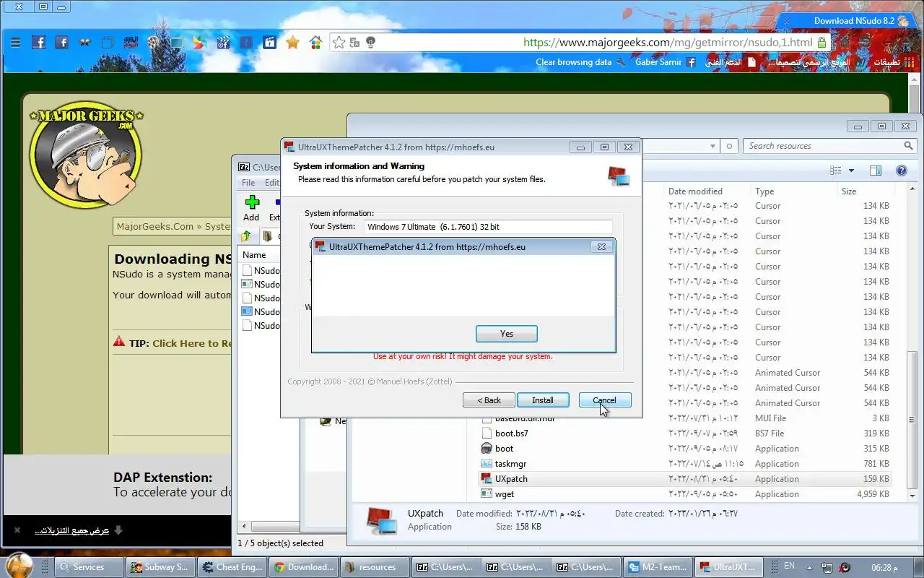The image size is (924, 578).
Task: Open the Chrome Download... taskbar button
Action: pyautogui.click(x=303, y=567)
